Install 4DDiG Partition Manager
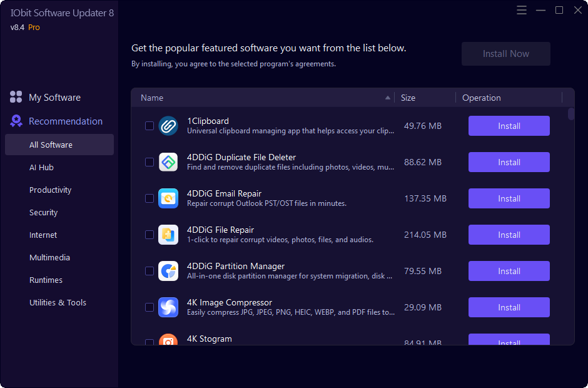The height and width of the screenshot is (388, 588). point(509,271)
